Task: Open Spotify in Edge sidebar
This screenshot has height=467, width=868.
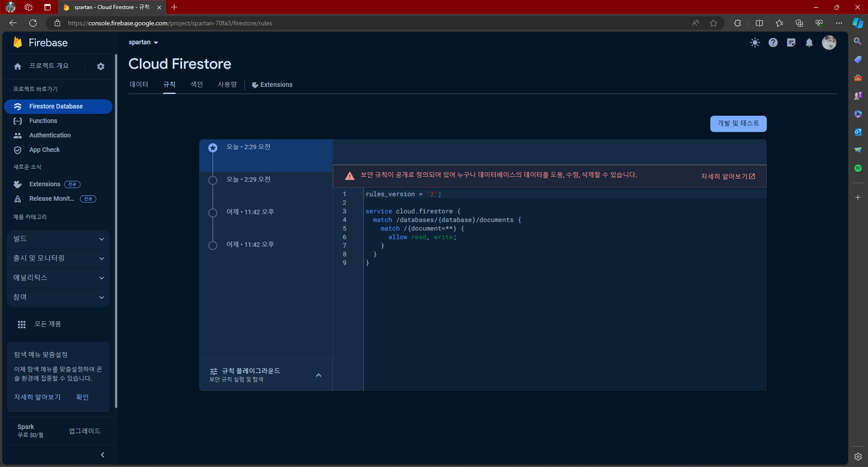Action: point(858,168)
